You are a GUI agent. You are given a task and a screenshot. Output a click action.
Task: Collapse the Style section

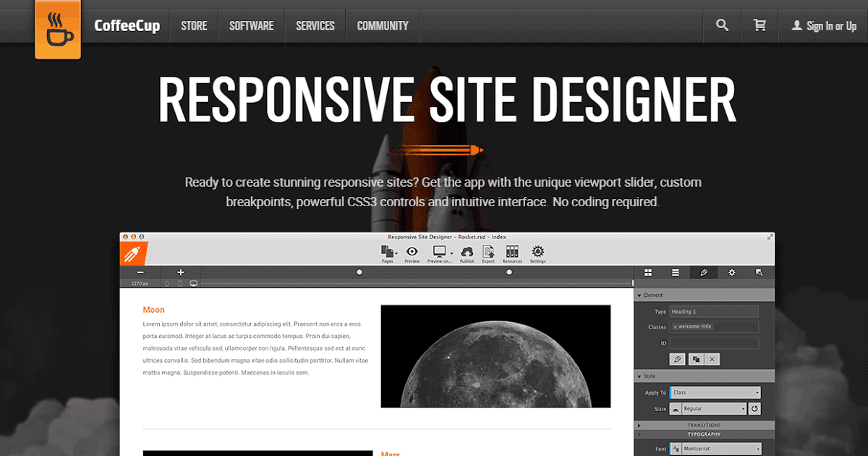pos(705,376)
